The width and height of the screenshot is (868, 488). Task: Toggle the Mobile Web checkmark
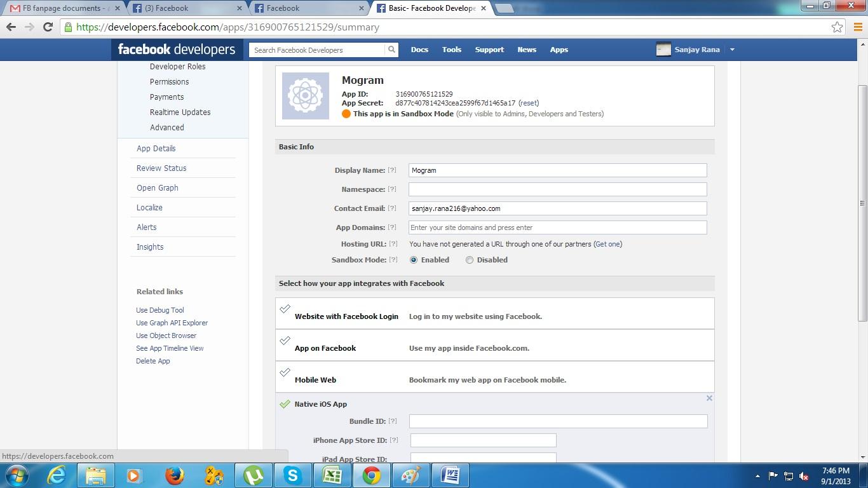tap(285, 372)
